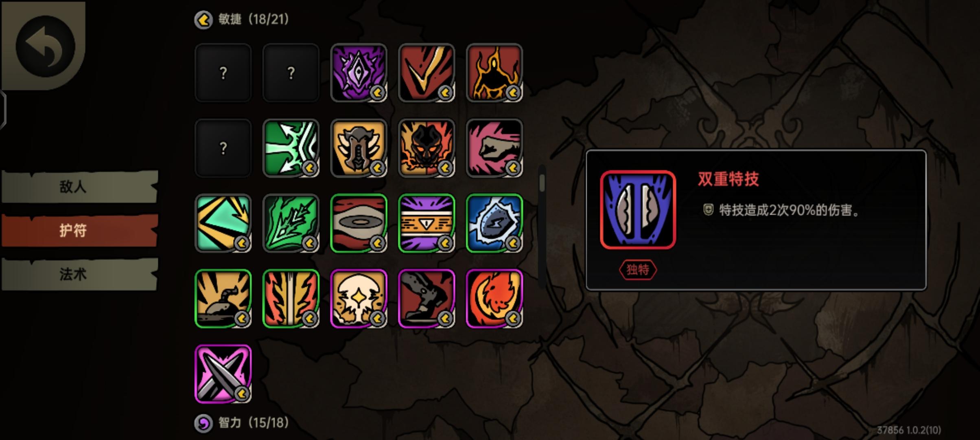Select the crossed daggers amulet icon

tap(223, 374)
